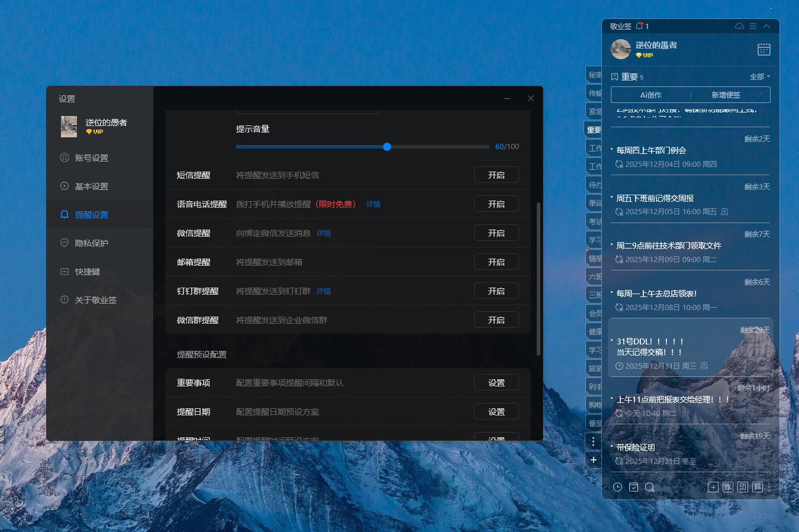This screenshot has height=532, width=799.
Task: Enable 邮箱提醒 via its 开启 switch
Action: pyautogui.click(x=496, y=262)
